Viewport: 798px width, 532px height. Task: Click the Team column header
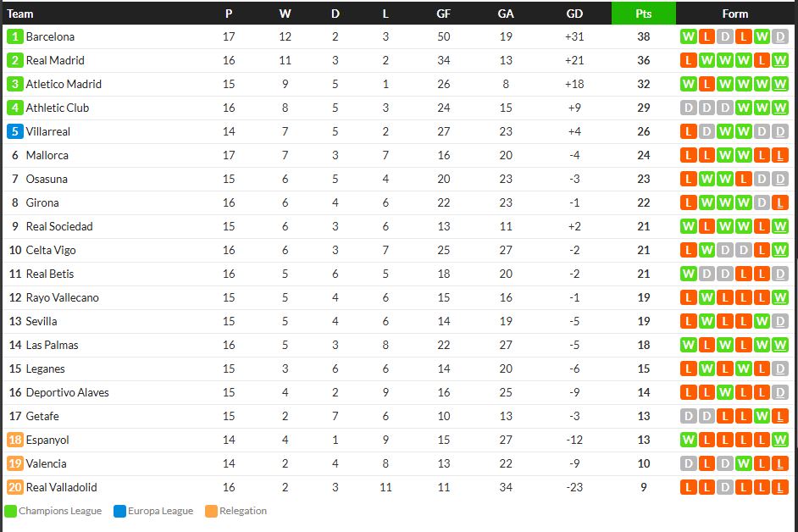[20, 14]
